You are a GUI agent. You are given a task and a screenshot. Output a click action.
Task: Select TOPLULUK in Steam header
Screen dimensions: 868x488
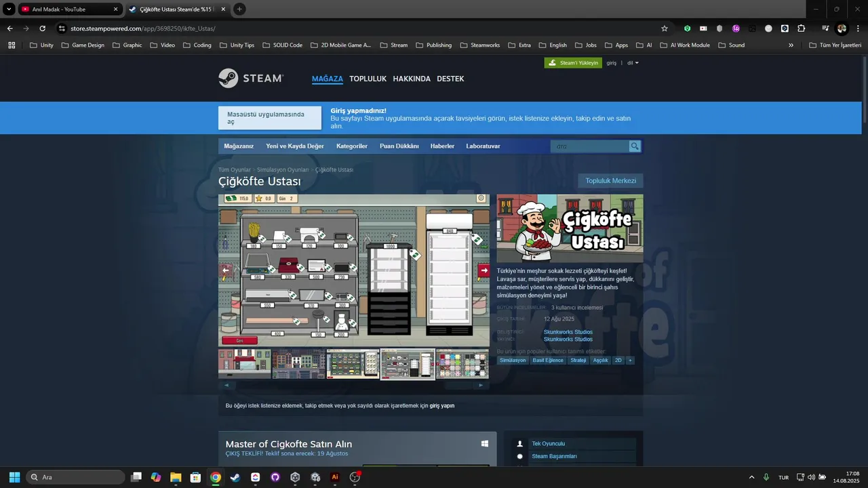368,79
